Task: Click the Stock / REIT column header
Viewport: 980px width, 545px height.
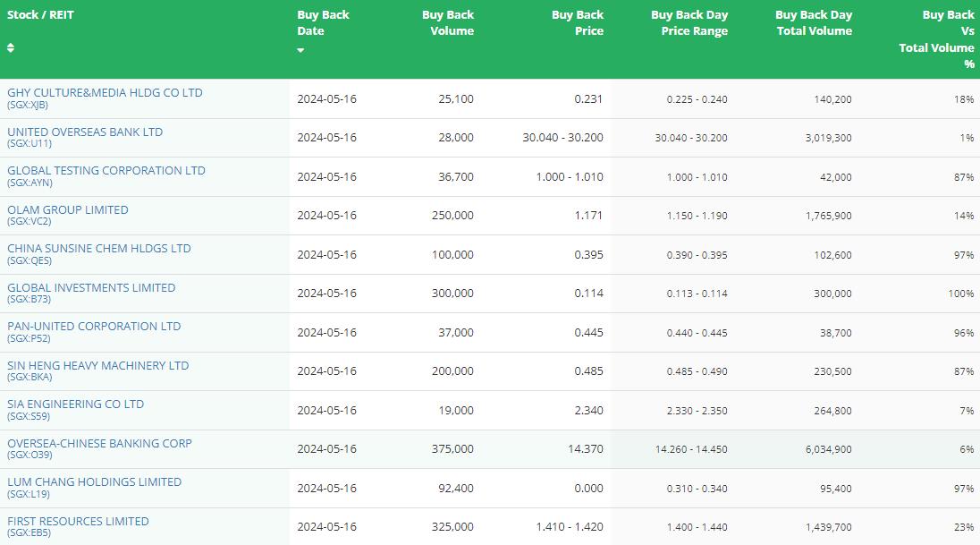Action: [x=40, y=14]
